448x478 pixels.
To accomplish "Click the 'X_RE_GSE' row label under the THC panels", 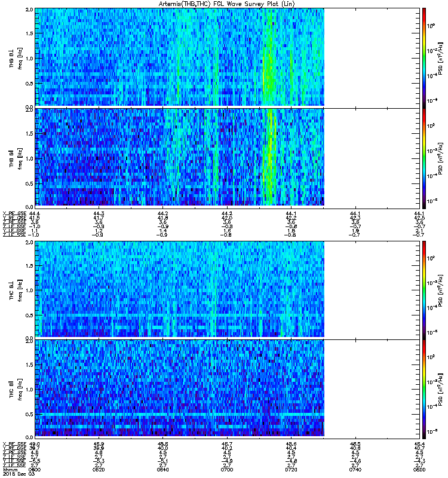I will click(15, 444).
